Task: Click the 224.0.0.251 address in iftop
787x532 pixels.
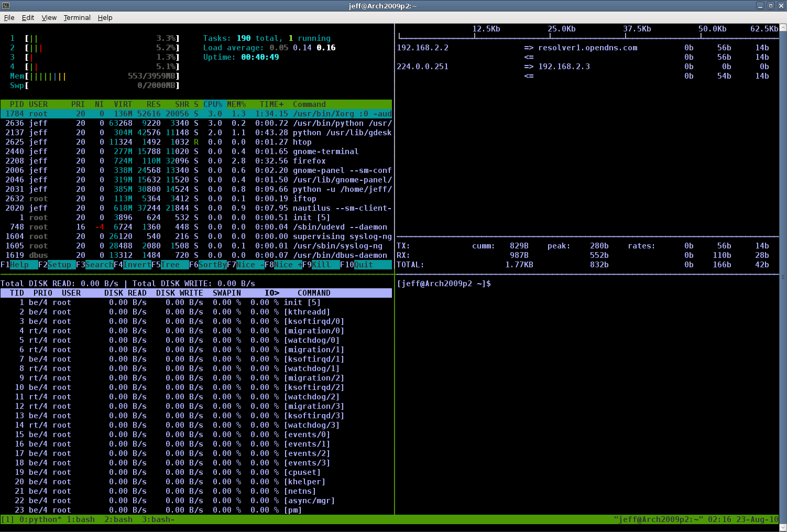Action: 422,67
